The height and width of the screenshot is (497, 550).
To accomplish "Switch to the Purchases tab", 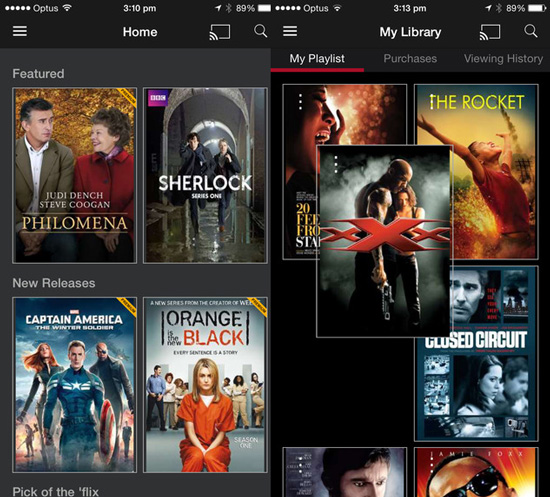I will pyautogui.click(x=410, y=59).
